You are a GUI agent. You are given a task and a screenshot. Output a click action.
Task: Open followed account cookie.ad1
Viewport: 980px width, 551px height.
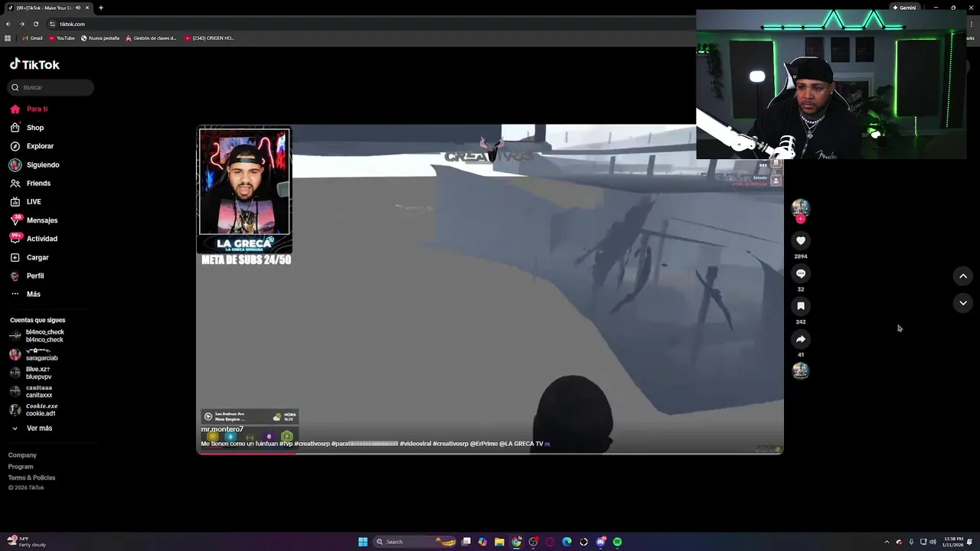(x=34, y=410)
